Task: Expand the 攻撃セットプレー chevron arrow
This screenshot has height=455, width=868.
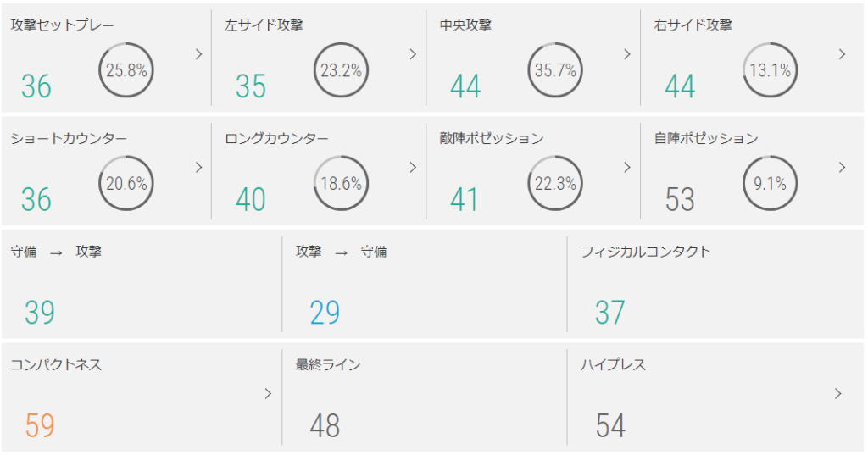Action: click(x=199, y=54)
